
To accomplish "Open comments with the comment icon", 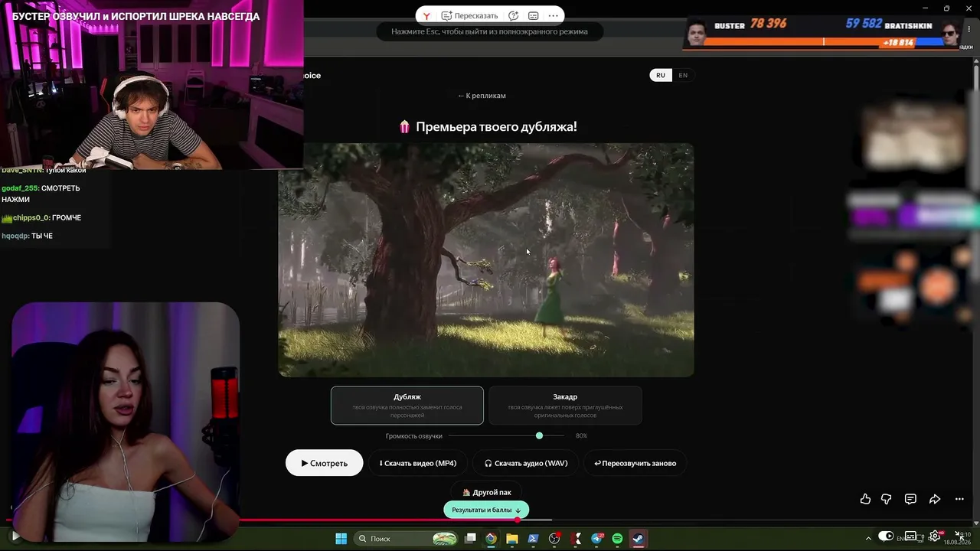I will 910,499.
